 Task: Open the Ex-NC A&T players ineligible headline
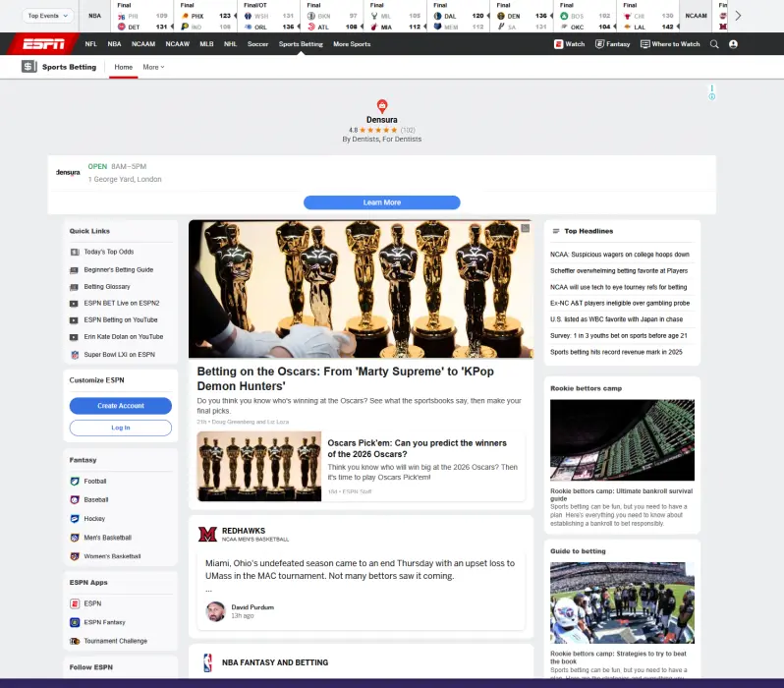tap(620, 304)
